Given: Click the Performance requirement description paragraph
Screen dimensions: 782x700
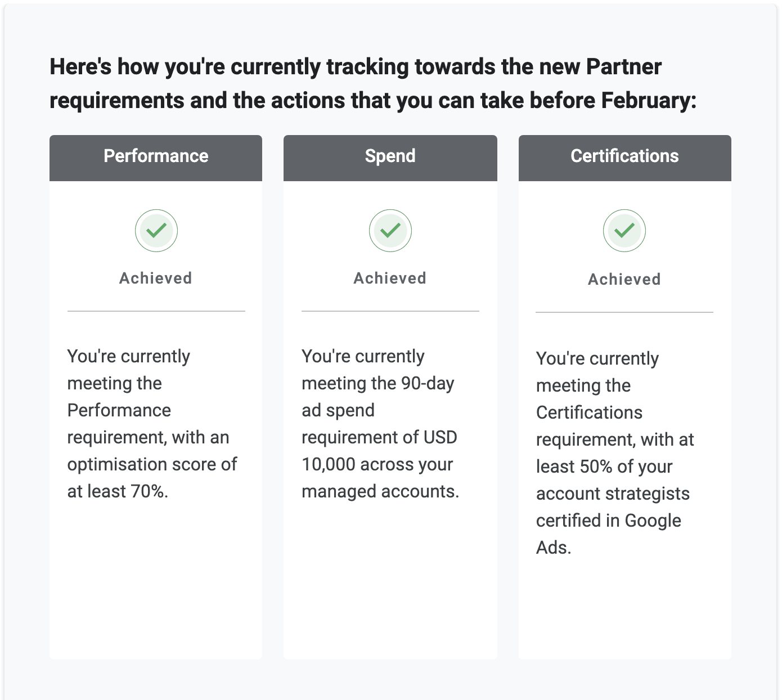Looking at the screenshot, I should click(x=152, y=424).
